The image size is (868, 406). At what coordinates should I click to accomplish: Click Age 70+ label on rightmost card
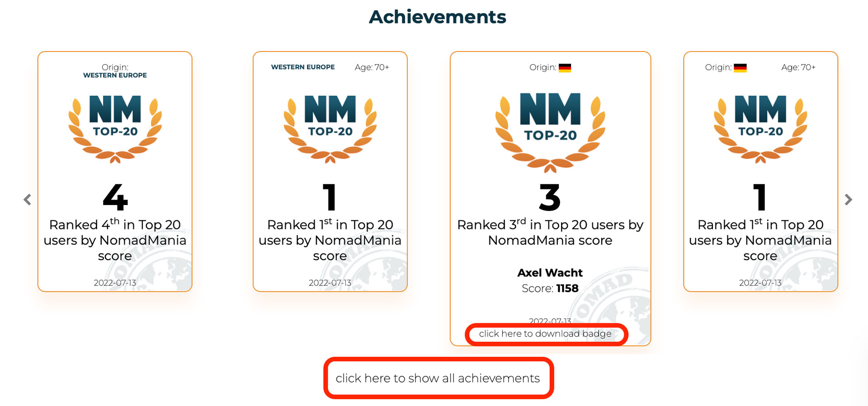pyautogui.click(x=798, y=67)
